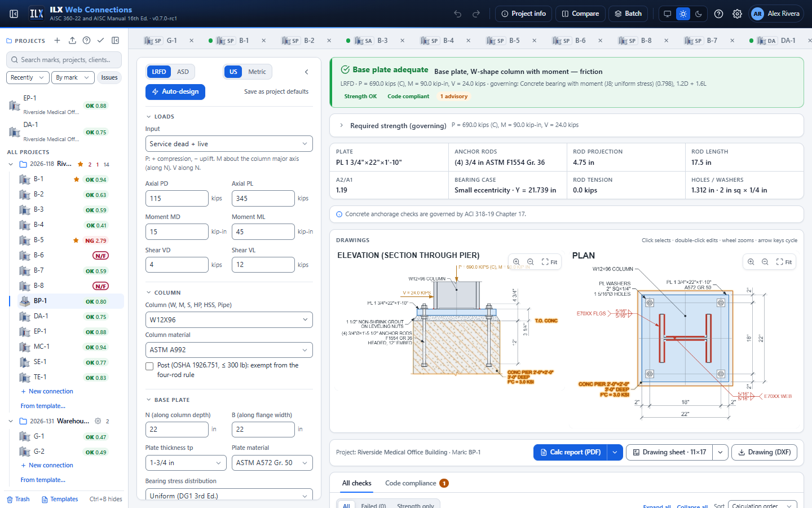Collapse the LOADS section
This screenshot has height=508, width=812.
pos(149,117)
